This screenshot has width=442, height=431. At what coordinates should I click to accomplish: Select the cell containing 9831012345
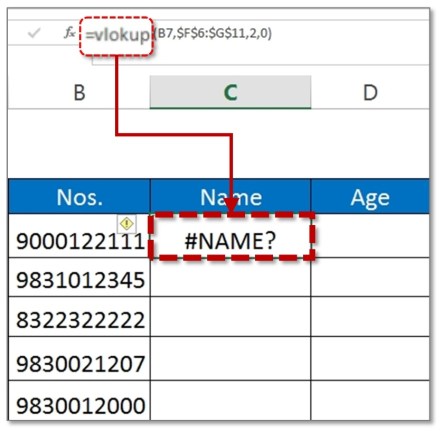(79, 277)
